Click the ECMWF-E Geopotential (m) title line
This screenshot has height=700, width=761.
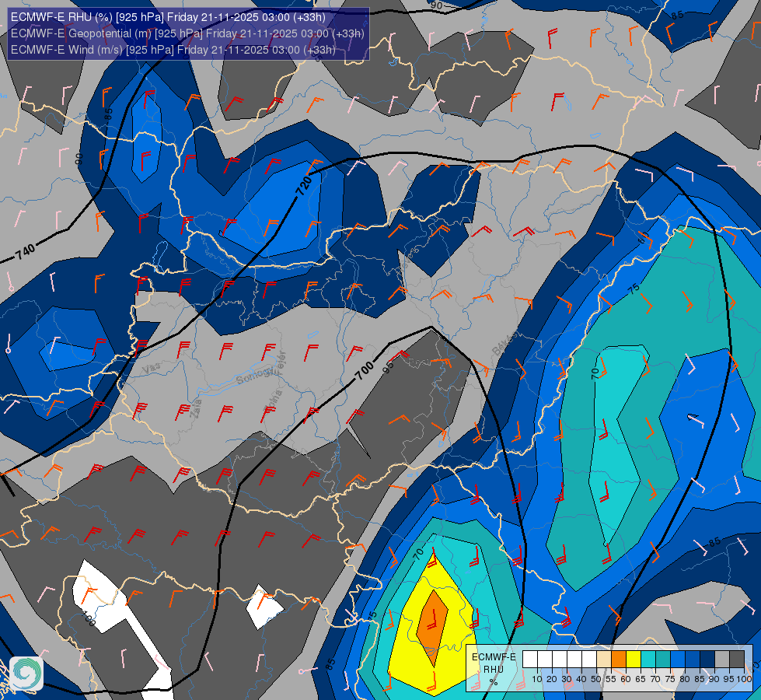187,33
